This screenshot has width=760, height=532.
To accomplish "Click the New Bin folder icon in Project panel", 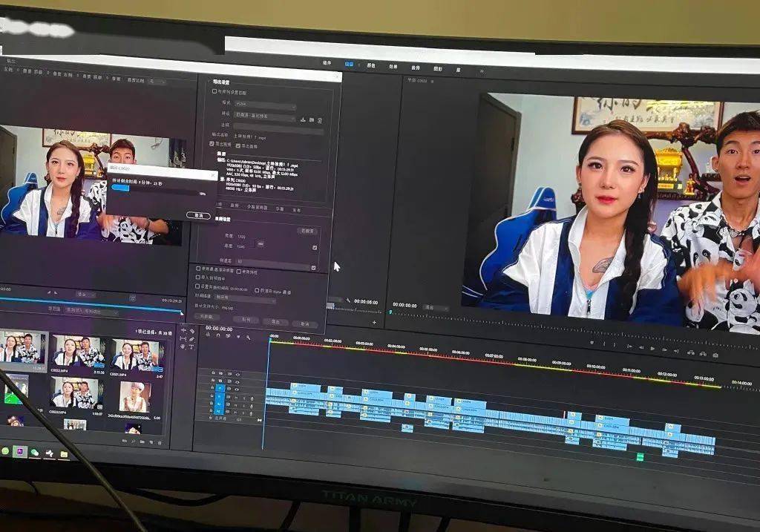I will (142, 442).
